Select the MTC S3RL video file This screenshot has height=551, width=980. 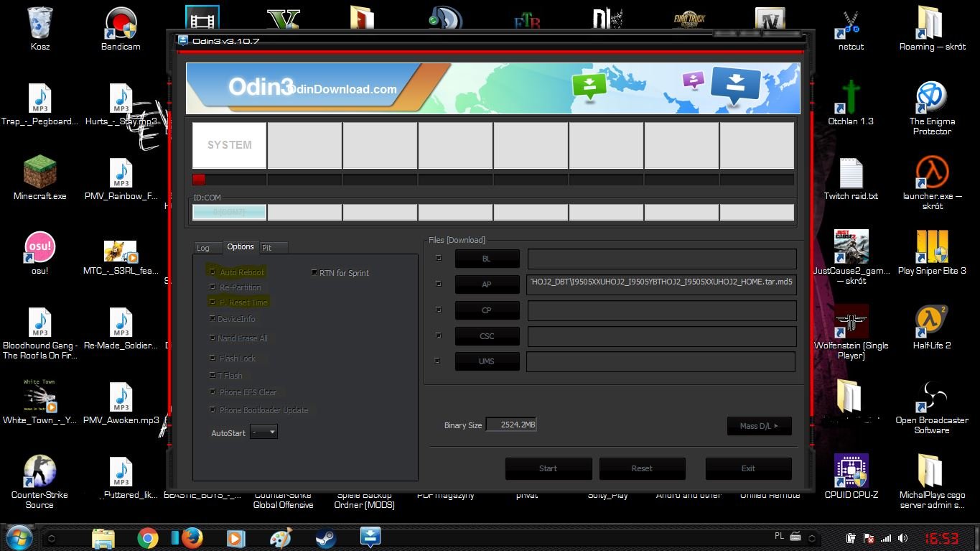coord(121,253)
